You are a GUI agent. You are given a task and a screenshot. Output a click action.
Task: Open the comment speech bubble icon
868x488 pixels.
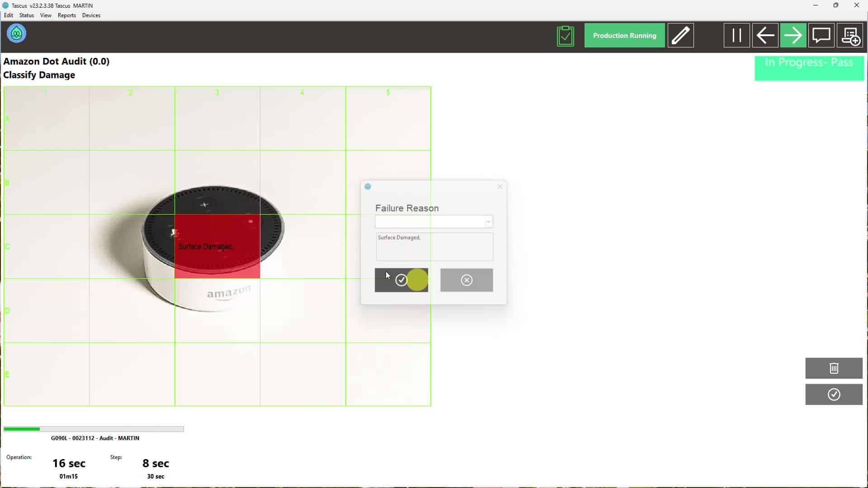click(821, 36)
